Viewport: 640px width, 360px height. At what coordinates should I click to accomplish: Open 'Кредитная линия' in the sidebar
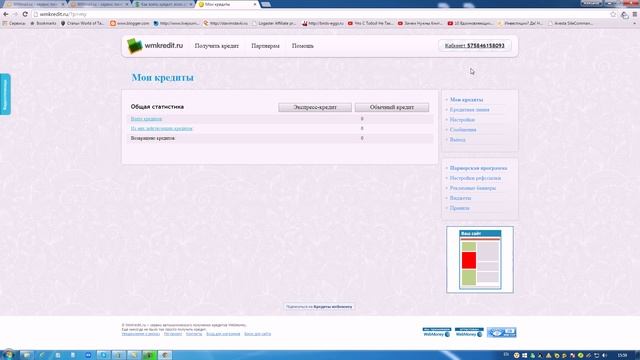[x=469, y=110]
